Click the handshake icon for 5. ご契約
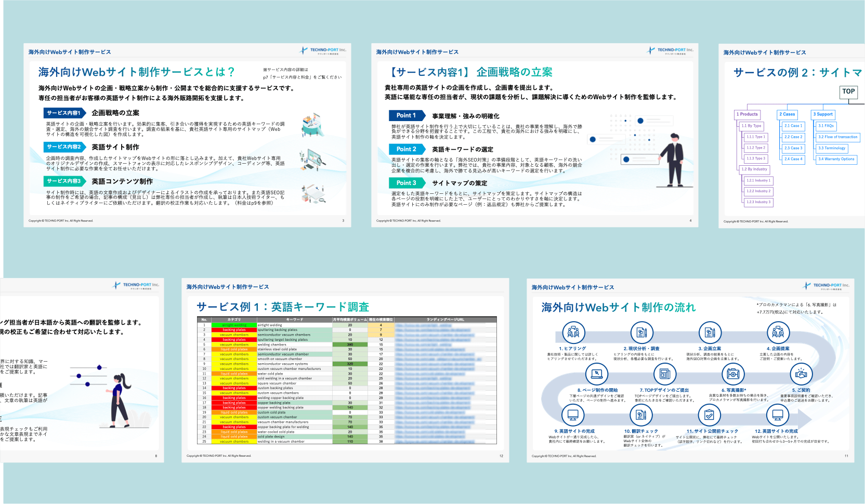 coord(801,374)
